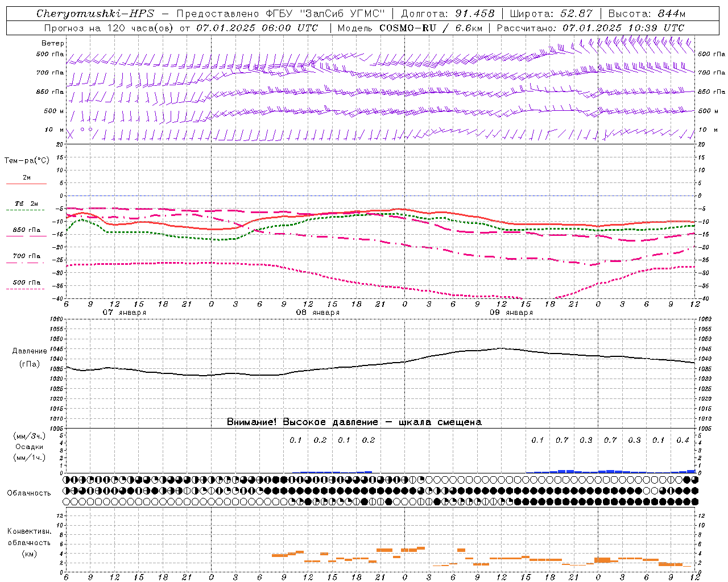Click the Ветер panel label
728x582 pixels.
pyautogui.click(x=53, y=43)
